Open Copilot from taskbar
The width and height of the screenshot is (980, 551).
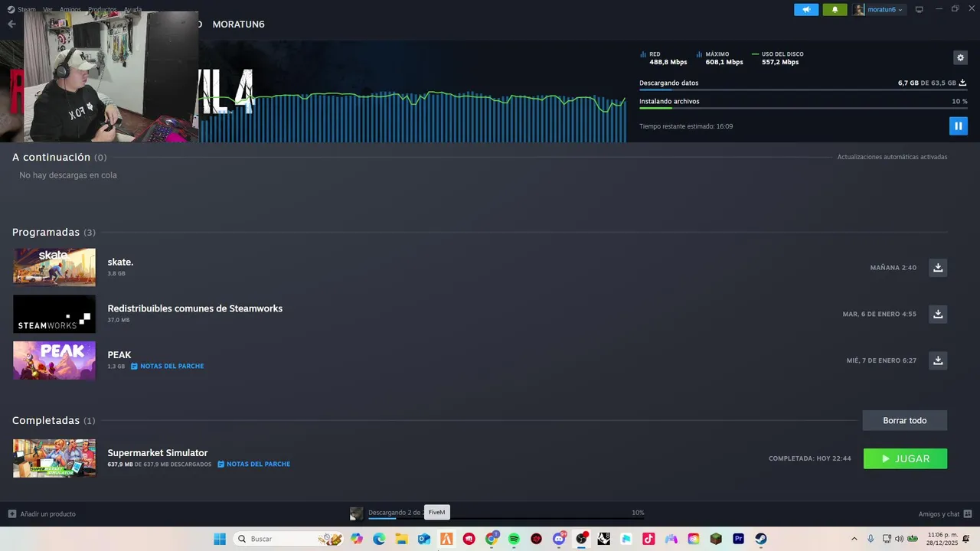(x=357, y=539)
